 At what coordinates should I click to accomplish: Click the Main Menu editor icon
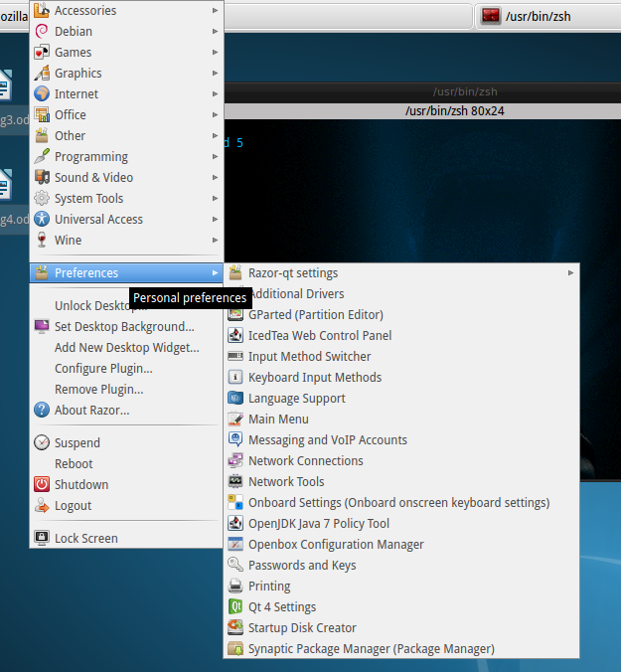coord(235,419)
